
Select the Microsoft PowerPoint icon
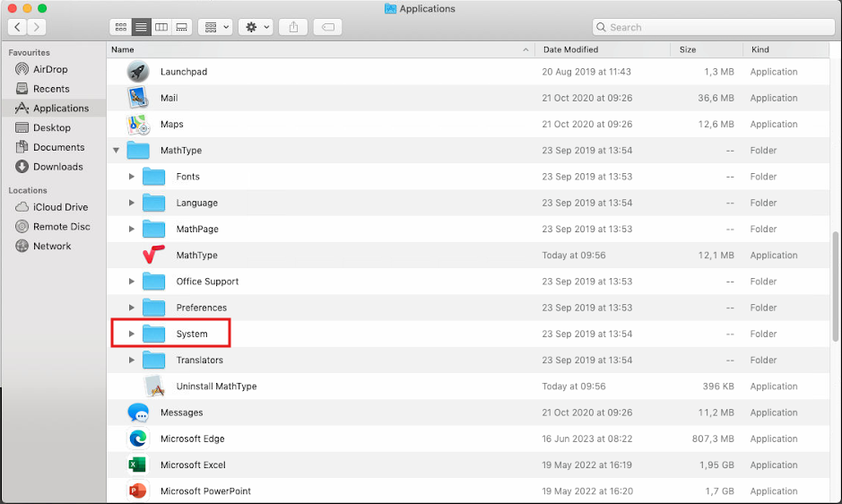(x=137, y=491)
